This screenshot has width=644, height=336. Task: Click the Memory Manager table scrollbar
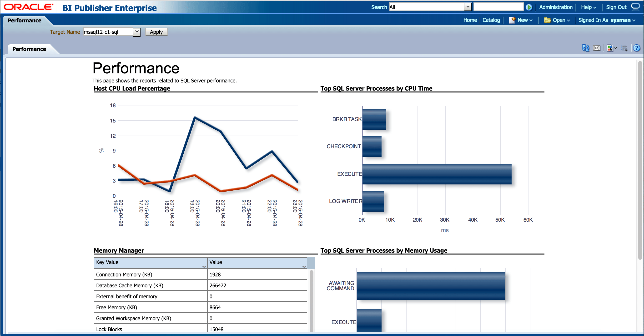[x=312, y=300]
